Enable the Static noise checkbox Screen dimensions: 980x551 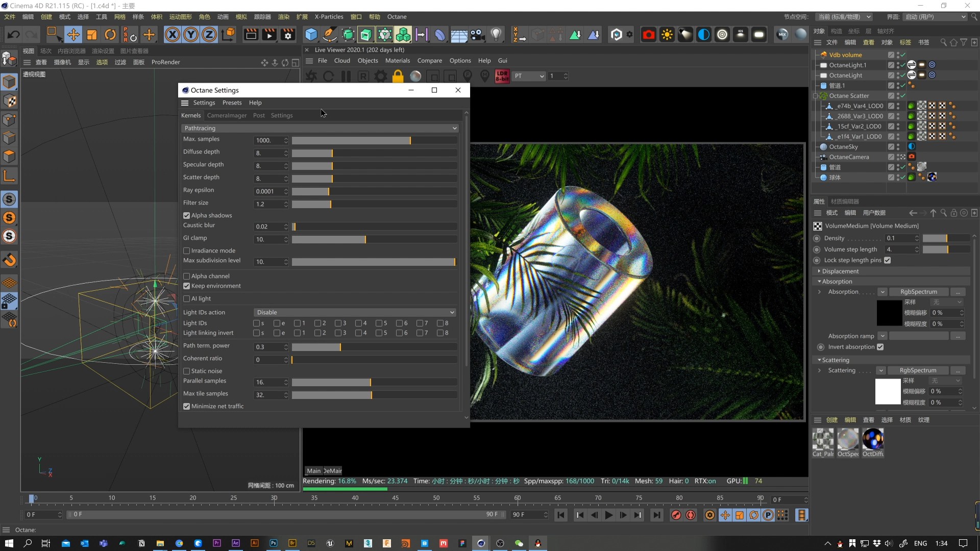tap(186, 371)
